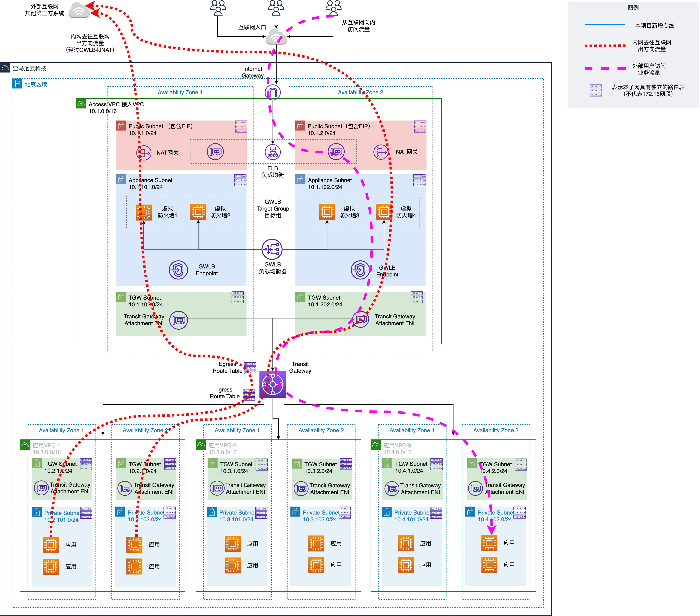The width and height of the screenshot is (700, 616).
Task: Click NAT gateway icon in subnet 10.1.2.0/24
Action: click(381, 152)
